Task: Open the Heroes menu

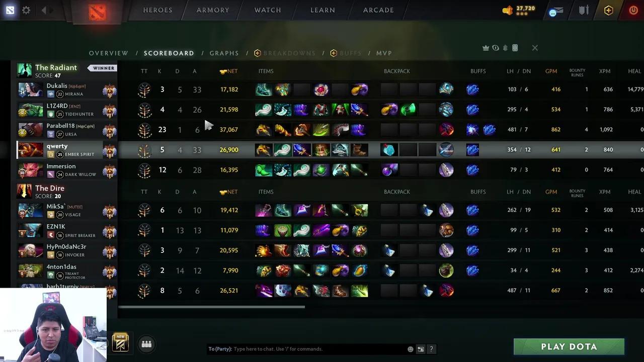Action: point(157,10)
